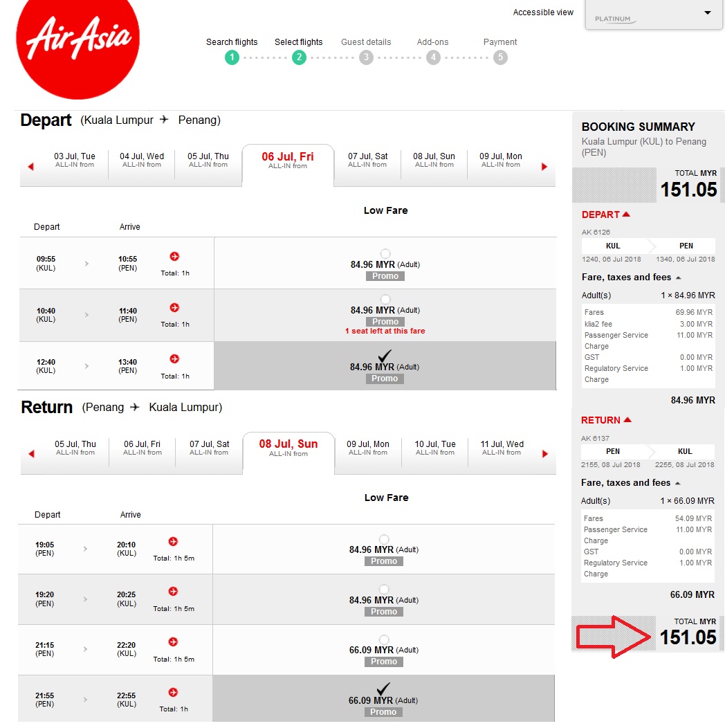The width and height of the screenshot is (725, 728).
Task: Collapse the DEPART section in booking summary
Action: (x=626, y=215)
